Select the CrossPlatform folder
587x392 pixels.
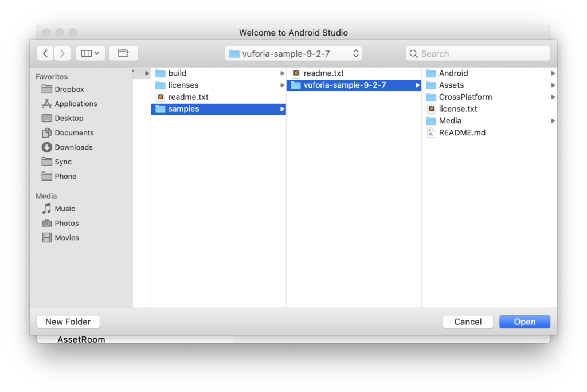(490, 97)
